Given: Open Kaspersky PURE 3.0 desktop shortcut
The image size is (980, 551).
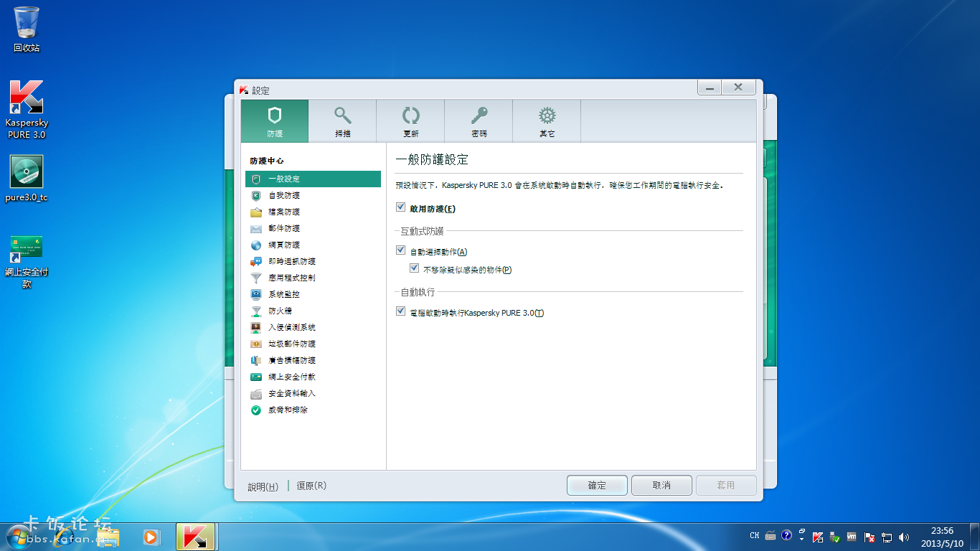Looking at the screenshot, I should tap(27, 109).
